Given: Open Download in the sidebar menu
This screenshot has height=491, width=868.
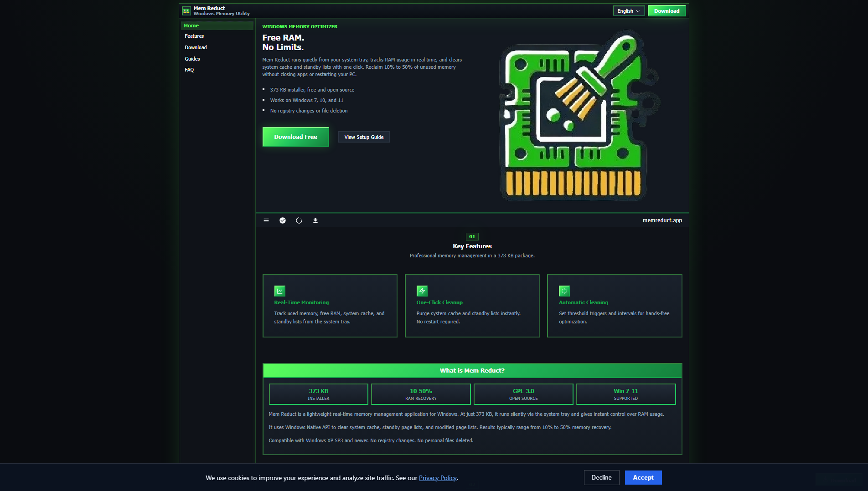Looking at the screenshot, I should coord(196,47).
